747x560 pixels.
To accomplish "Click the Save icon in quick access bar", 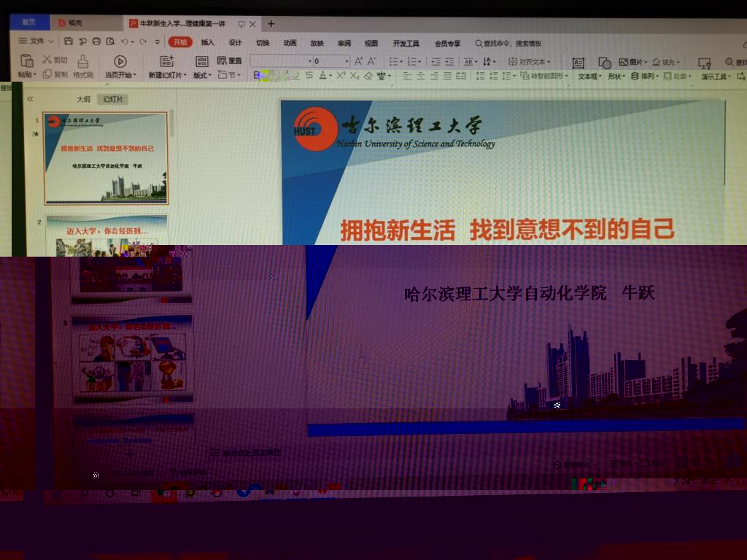I will [x=68, y=42].
